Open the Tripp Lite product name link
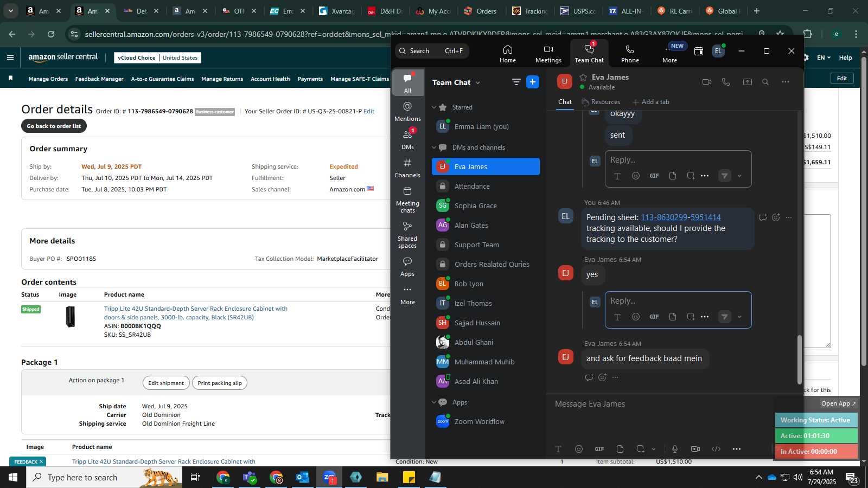Screen dimensions: 868x488 pyautogui.click(x=196, y=313)
